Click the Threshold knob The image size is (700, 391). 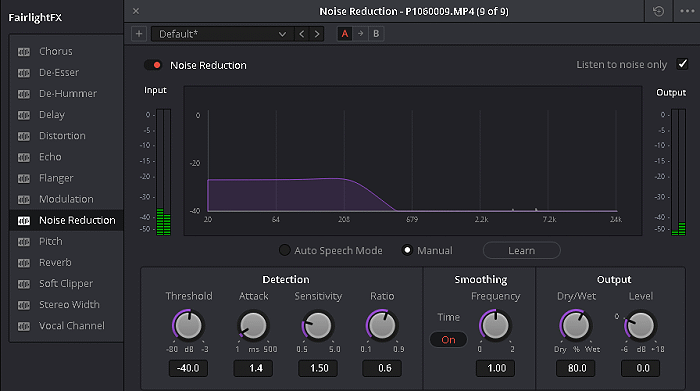(188, 325)
